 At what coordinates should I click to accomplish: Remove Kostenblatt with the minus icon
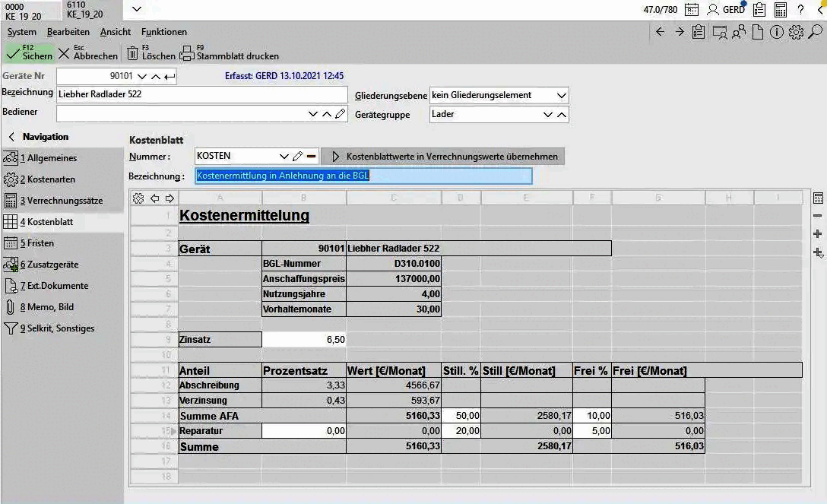point(311,156)
